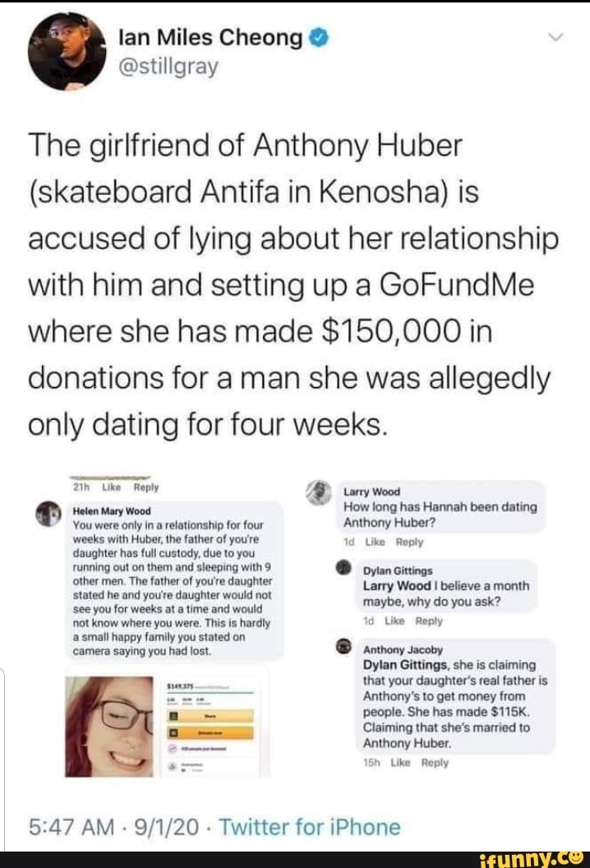Click the Anonymous donor avatar
Screen dimensions: 590x868
[x=173, y=765]
